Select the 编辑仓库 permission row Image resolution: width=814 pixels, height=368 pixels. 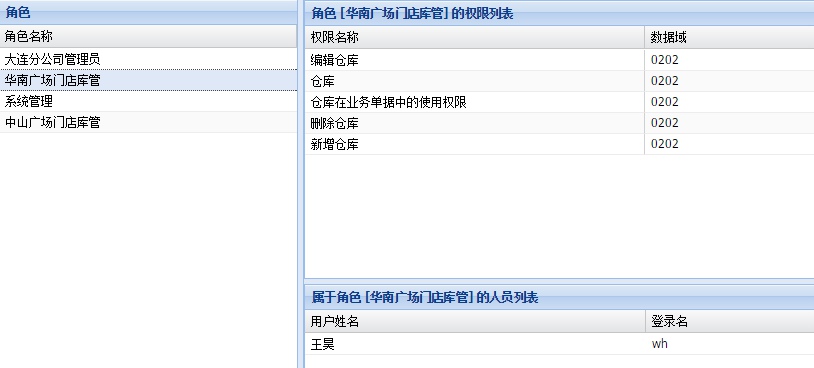pyautogui.click(x=560, y=60)
